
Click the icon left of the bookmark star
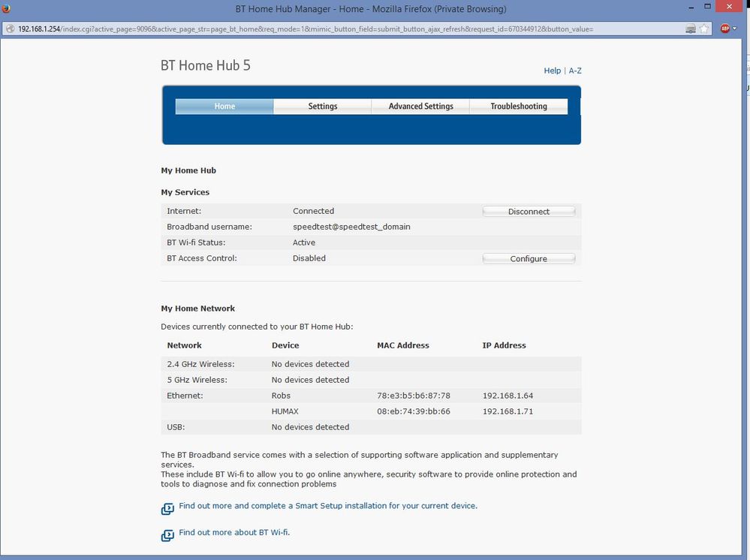click(690, 29)
